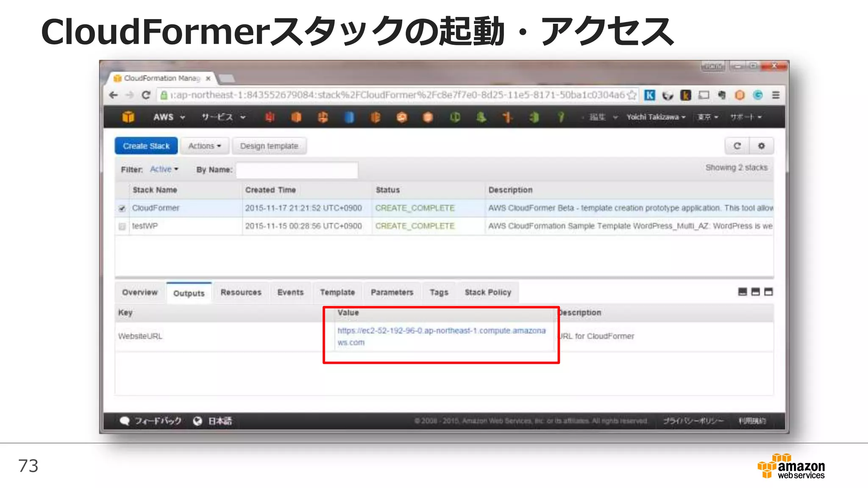Click CloudFormer's CREATE_COMPLETE status

pos(415,208)
